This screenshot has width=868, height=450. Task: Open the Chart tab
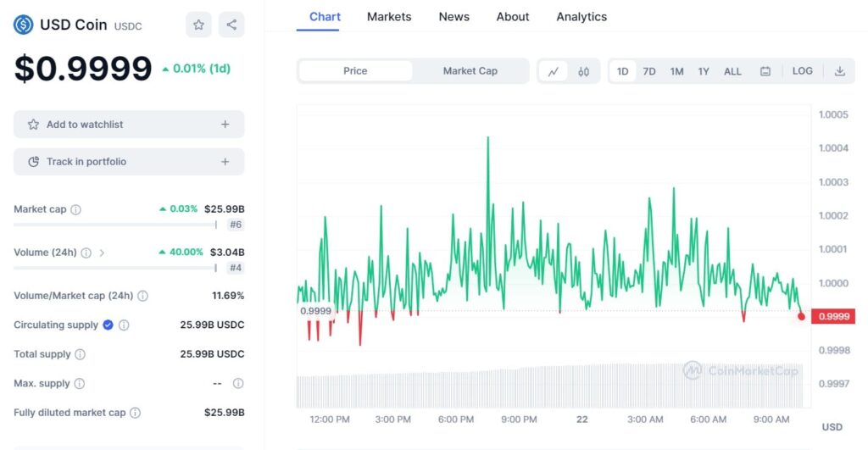[x=325, y=17]
